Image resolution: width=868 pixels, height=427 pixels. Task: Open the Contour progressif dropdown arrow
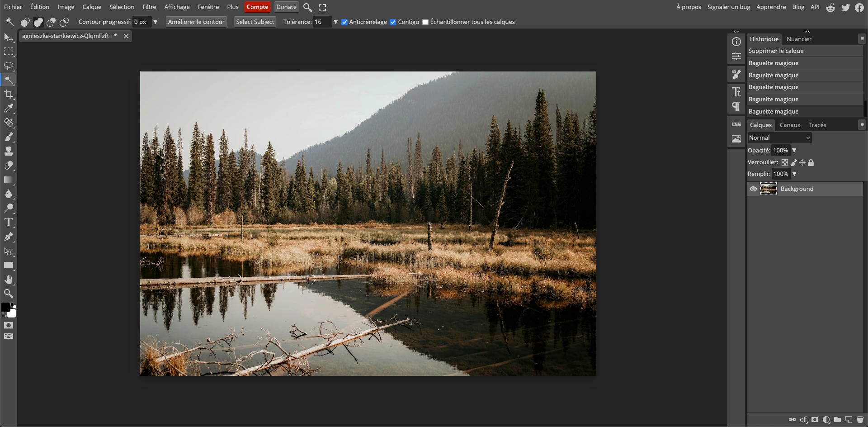click(155, 22)
